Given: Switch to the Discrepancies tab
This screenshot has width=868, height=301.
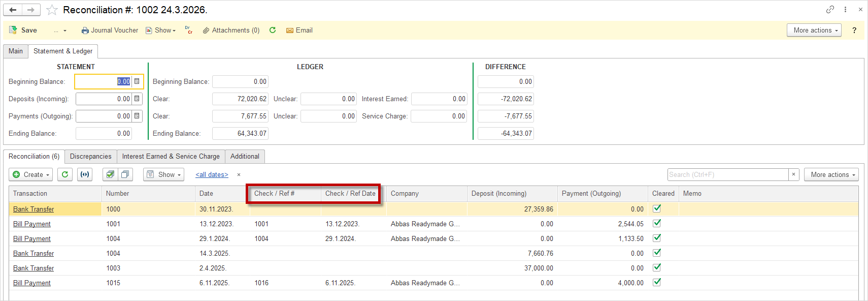Looking at the screenshot, I should (x=90, y=156).
